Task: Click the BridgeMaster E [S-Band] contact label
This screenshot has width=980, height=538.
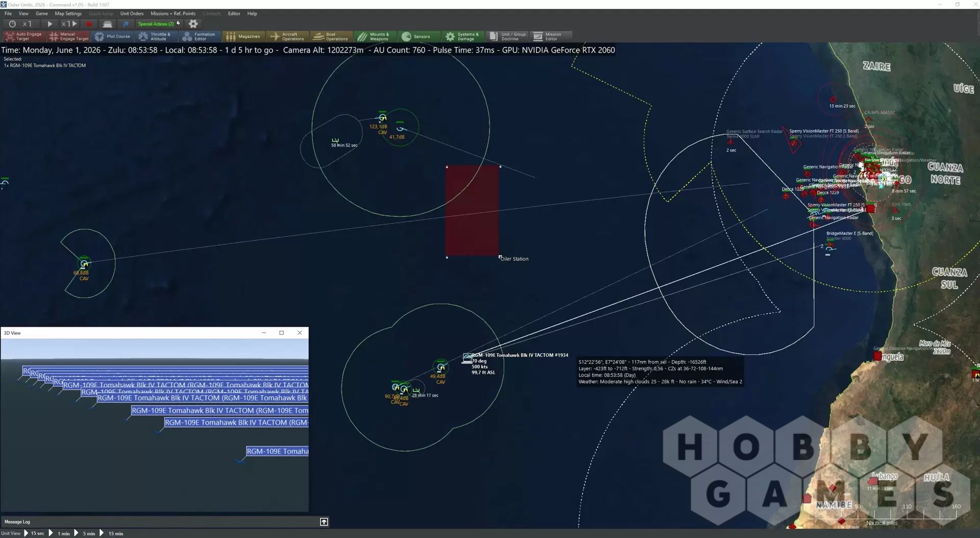Action: [849, 233]
